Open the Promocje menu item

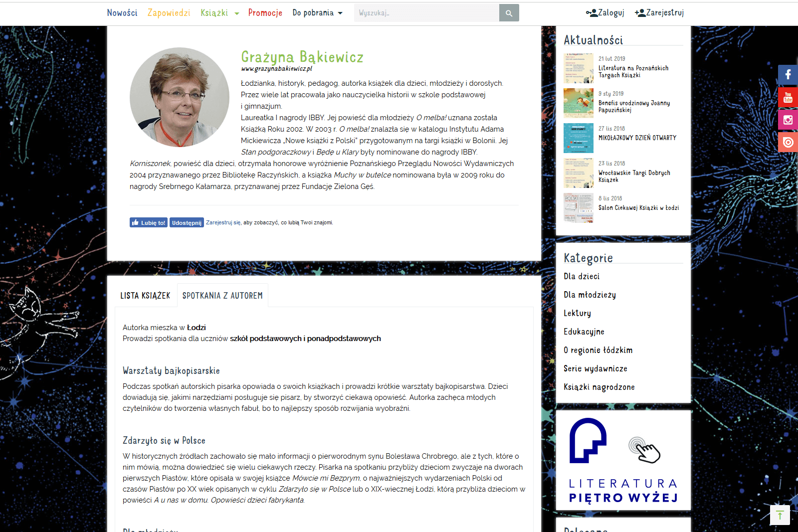[x=265, y=13]
